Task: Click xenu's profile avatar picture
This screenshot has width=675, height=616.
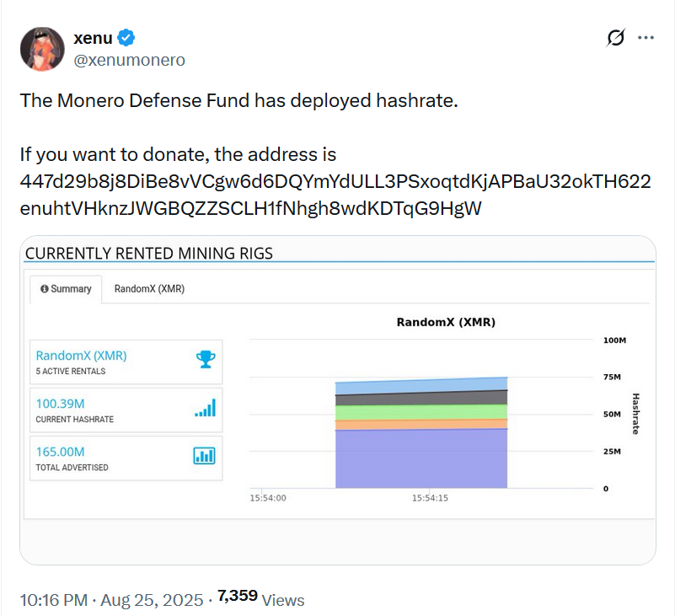Action: [x=42, y=49]
